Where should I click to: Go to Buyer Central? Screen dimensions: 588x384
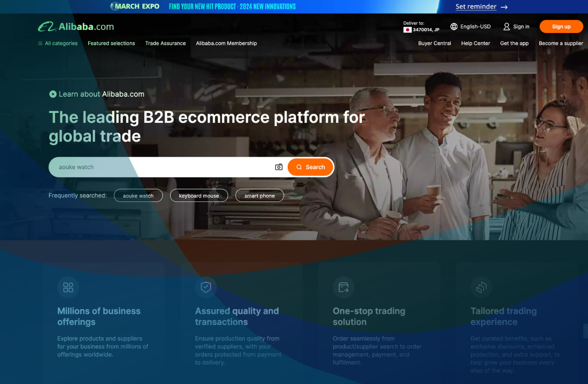434,43
